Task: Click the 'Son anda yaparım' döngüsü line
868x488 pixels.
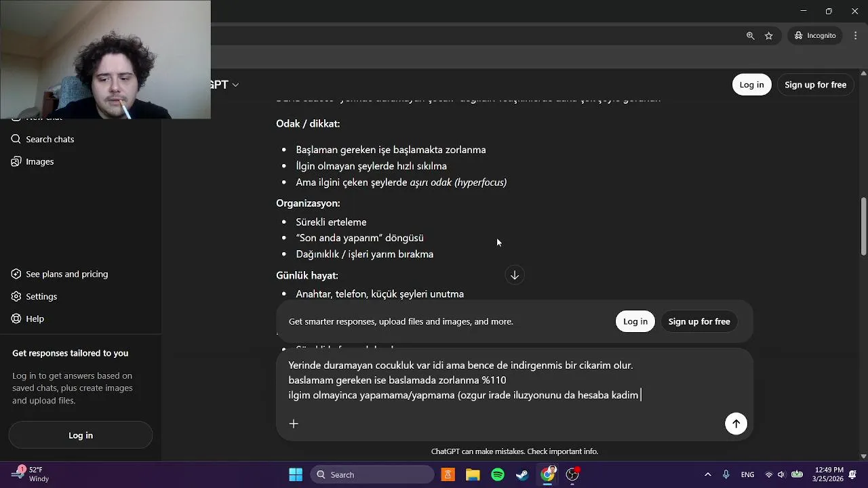Action: [x=360, y=238]
